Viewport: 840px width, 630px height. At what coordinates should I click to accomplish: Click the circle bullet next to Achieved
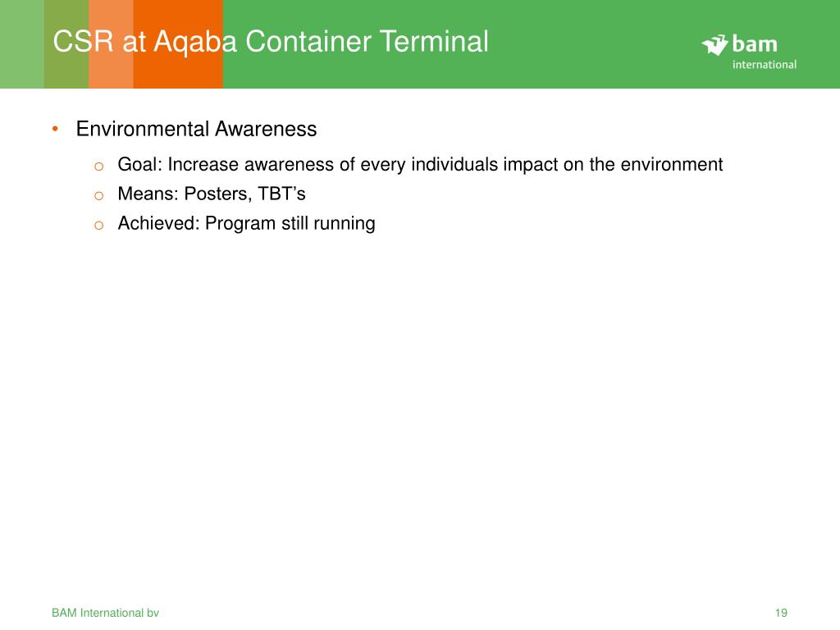point(98,225)
